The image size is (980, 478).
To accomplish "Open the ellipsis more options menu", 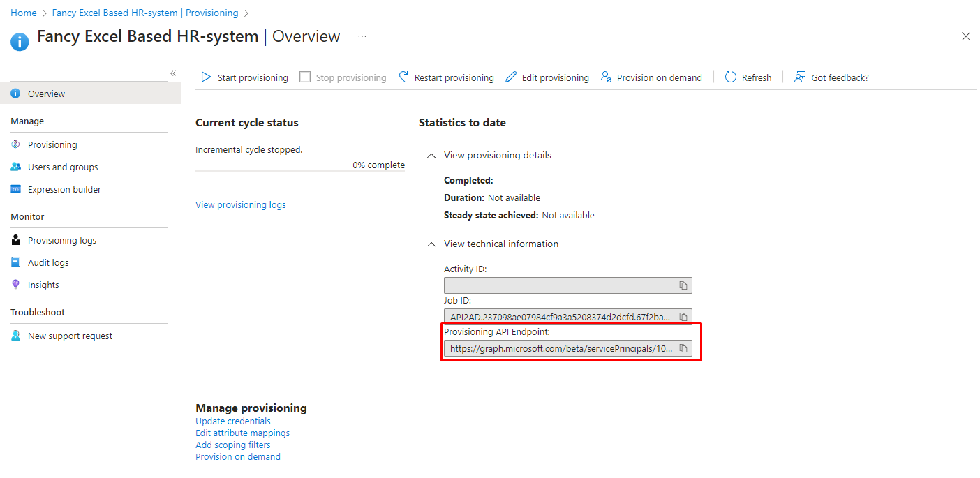I will point(362,36).
